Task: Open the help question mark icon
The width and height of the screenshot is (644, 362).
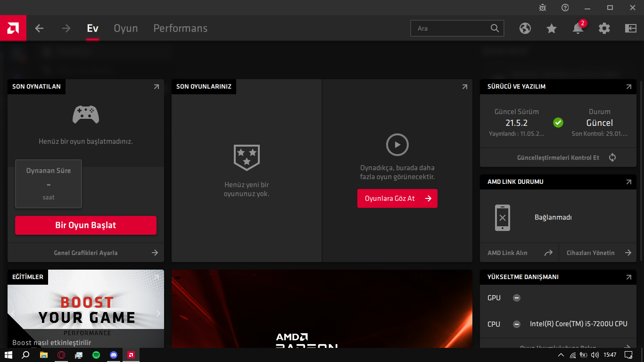Action: tap(565, 8)
